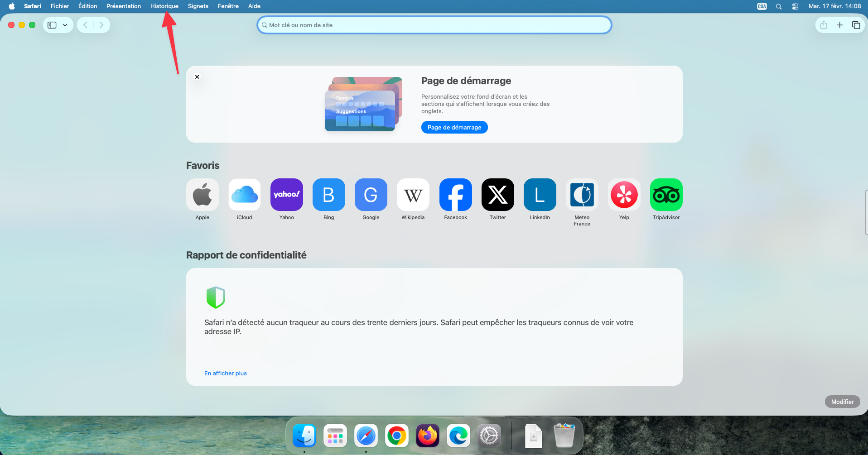Click the Favoris section heading
Image resolution: width=868 pixels, height=455 pixels.
coord(203,166)
